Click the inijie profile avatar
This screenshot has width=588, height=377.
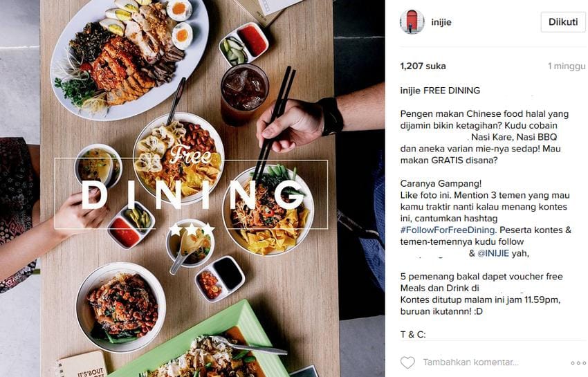point(412,21)
